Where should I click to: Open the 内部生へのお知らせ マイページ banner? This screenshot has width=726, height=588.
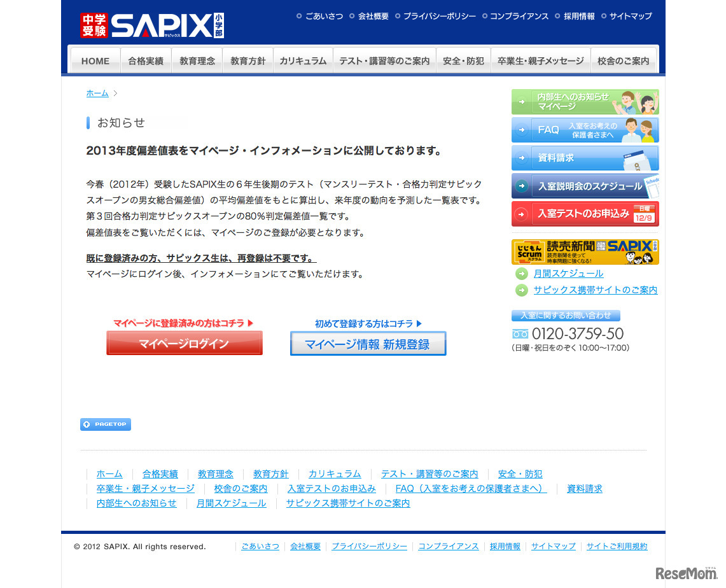[585, 102]
